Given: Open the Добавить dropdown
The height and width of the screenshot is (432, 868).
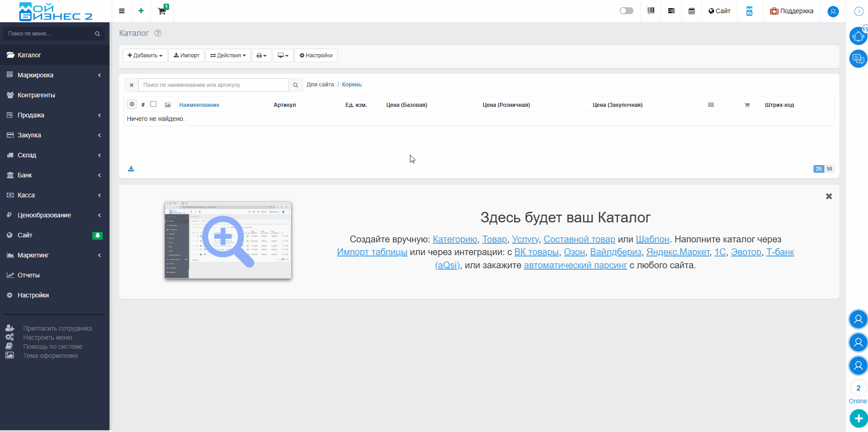Looking at the screenshot, I should (x=145, y=55).
